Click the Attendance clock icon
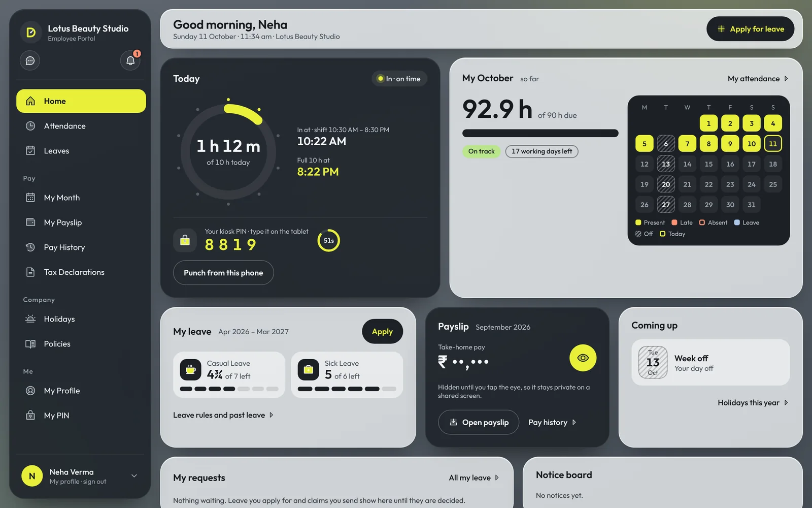 (30, 126)
